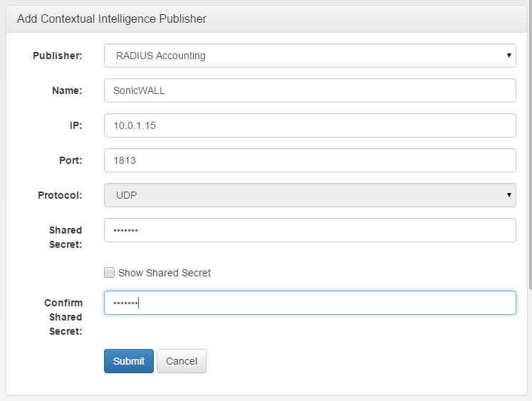Viewport: 532px width, 401px height.
Task: Click the Confirm Shared Secret field
Action: (x=310, y=303)
